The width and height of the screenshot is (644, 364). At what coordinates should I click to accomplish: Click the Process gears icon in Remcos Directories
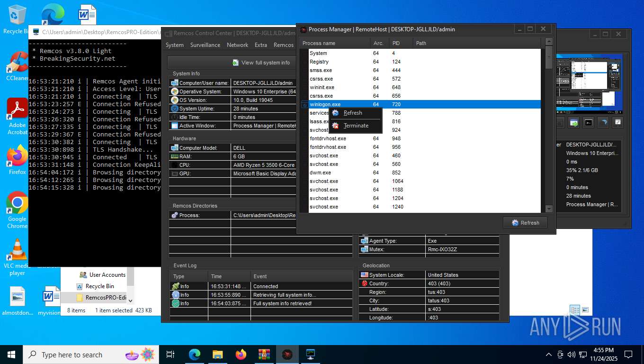(x=175, y=215)
